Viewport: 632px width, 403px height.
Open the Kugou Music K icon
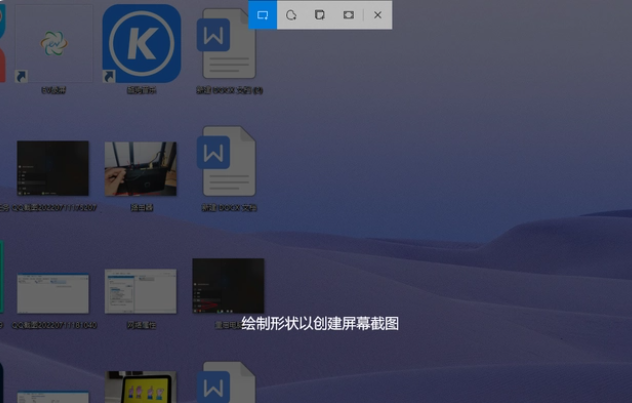141,43
